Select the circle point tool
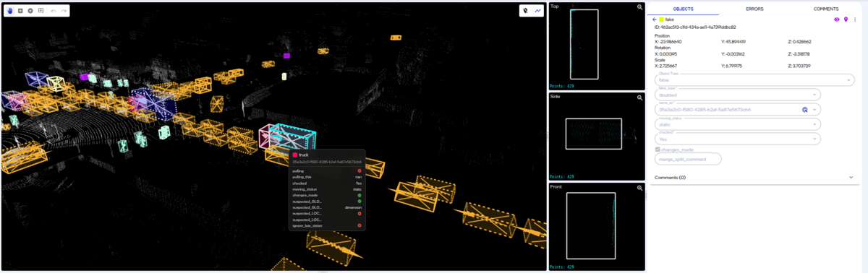Image resolution: width=868 pixels, height=273 pixels. click(30, 11)
